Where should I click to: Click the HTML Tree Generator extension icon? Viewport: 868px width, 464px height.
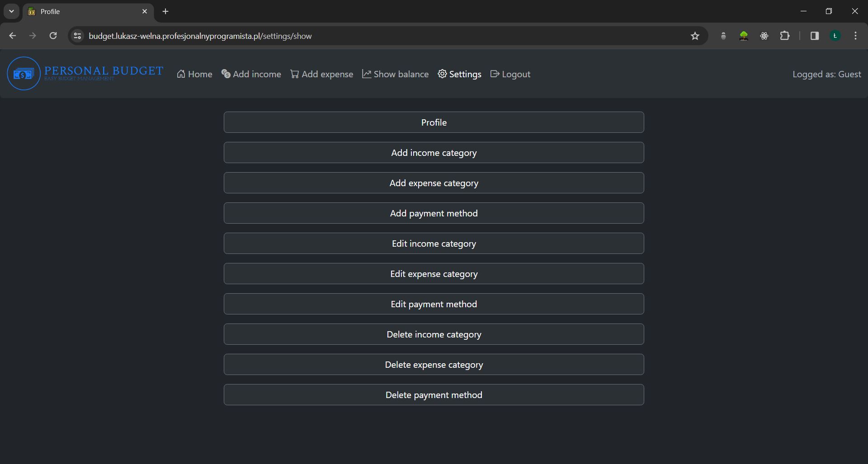pos(744,36)
